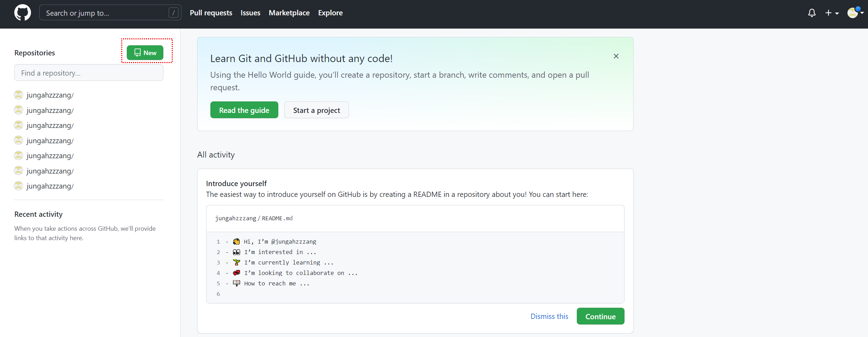
Task: Open Explore in top navigation
Action: coord(330,13)
